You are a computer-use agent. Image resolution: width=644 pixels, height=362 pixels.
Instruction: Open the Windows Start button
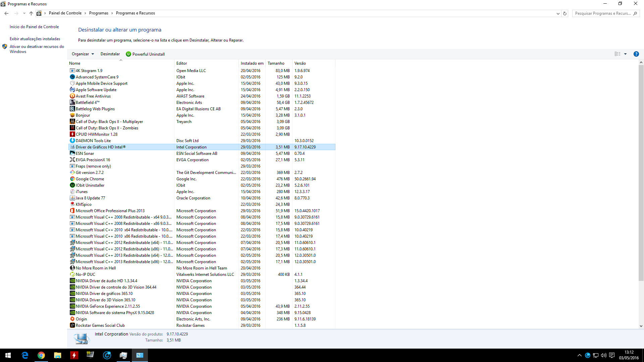point(8,355)
